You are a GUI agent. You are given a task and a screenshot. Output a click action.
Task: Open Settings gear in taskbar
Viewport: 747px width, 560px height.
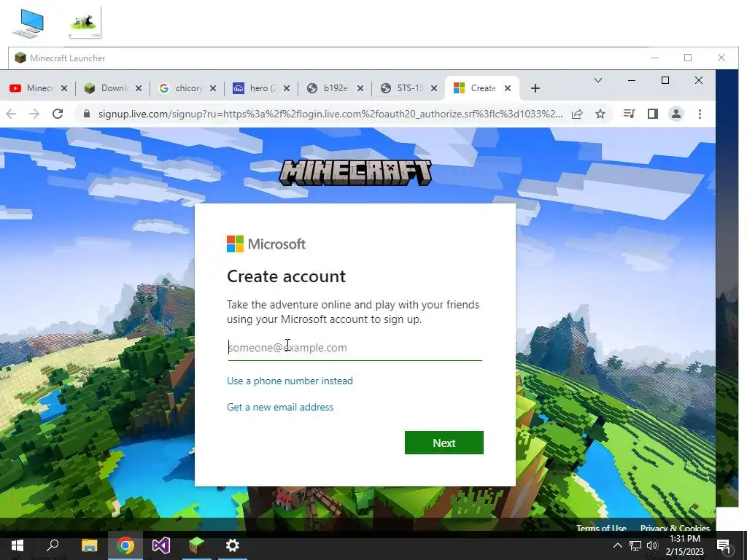[x=233, y=545]
